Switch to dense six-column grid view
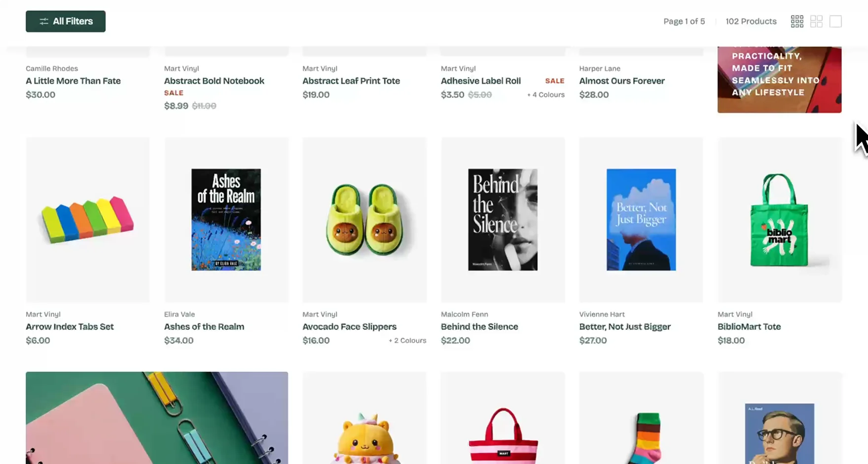This screenshot has width=868, height=464. pos(797,21)
